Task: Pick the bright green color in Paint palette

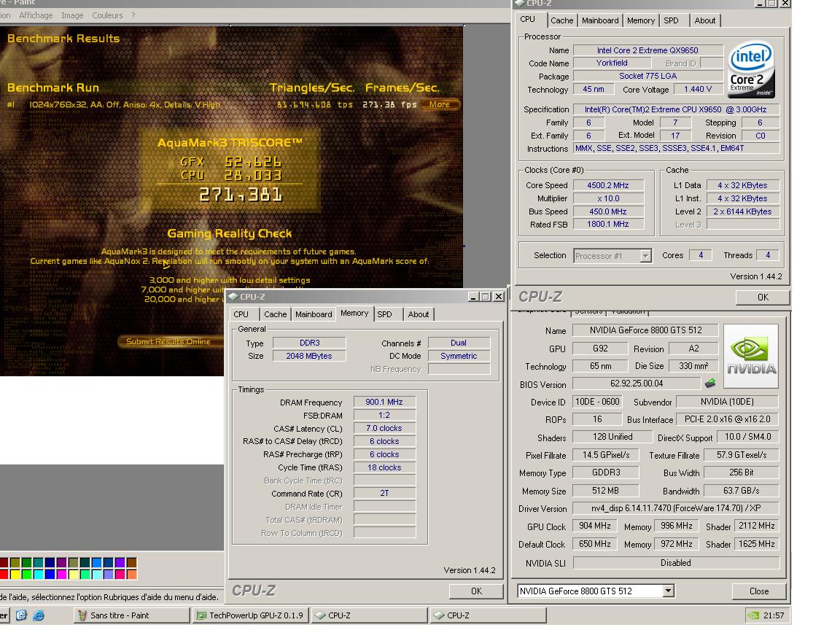Action: (27, 575)
